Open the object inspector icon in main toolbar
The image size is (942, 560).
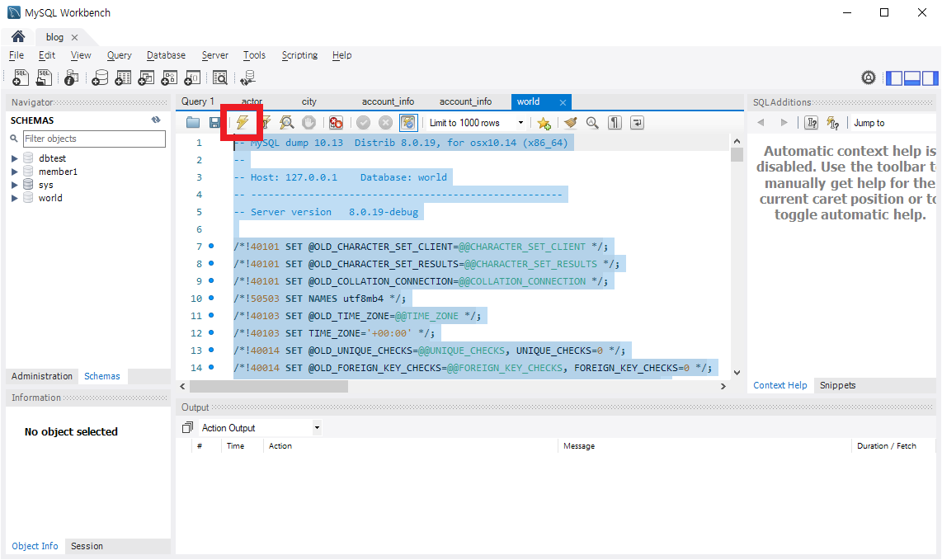coord(71,78)
